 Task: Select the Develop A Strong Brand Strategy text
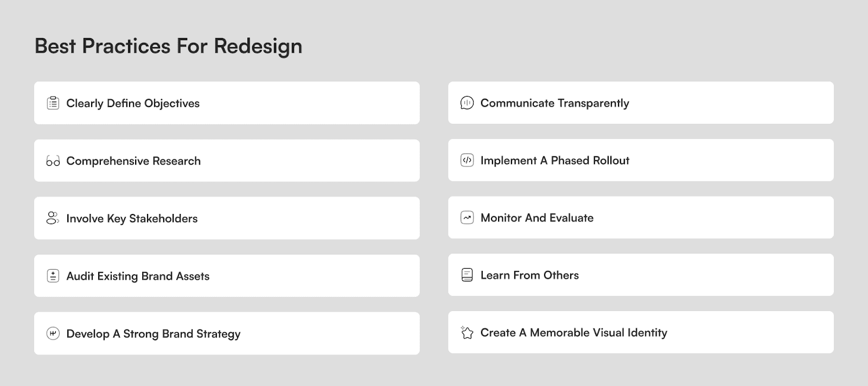coord(154,334)
